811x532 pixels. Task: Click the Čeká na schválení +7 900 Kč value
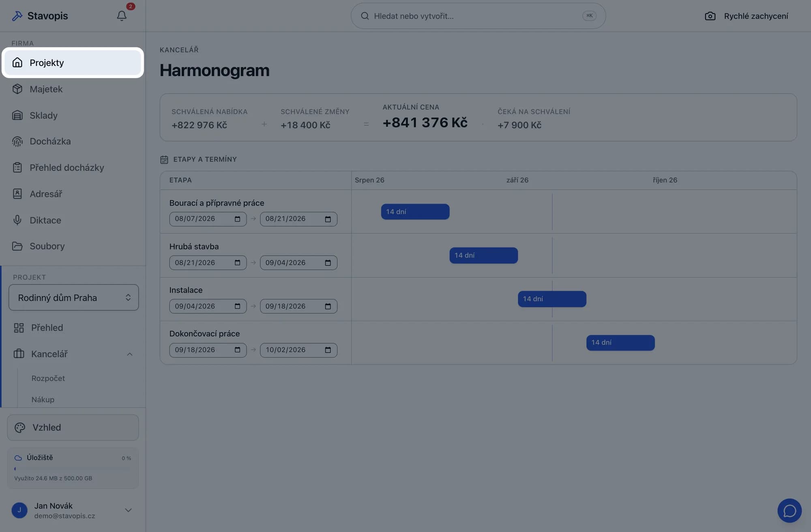click(519, 125)
